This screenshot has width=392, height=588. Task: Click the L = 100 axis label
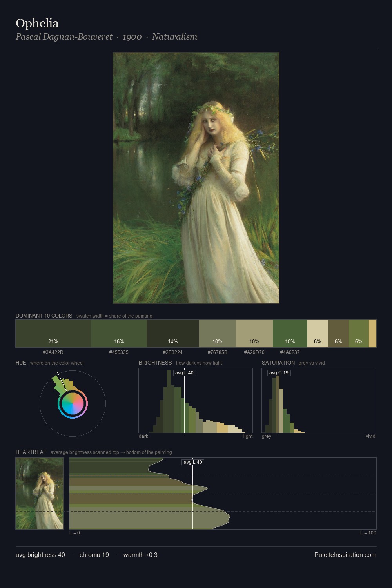click(368, 533)
